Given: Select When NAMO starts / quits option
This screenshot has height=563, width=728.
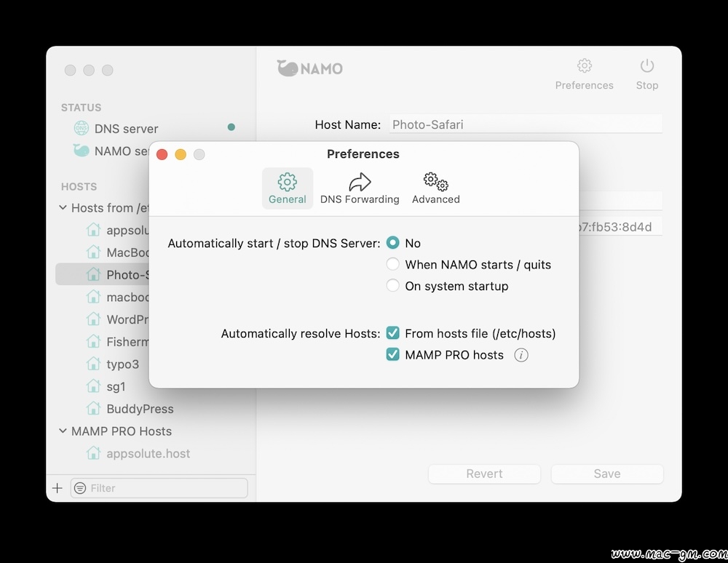Looking at the screenshot, I should coord(393,264).
